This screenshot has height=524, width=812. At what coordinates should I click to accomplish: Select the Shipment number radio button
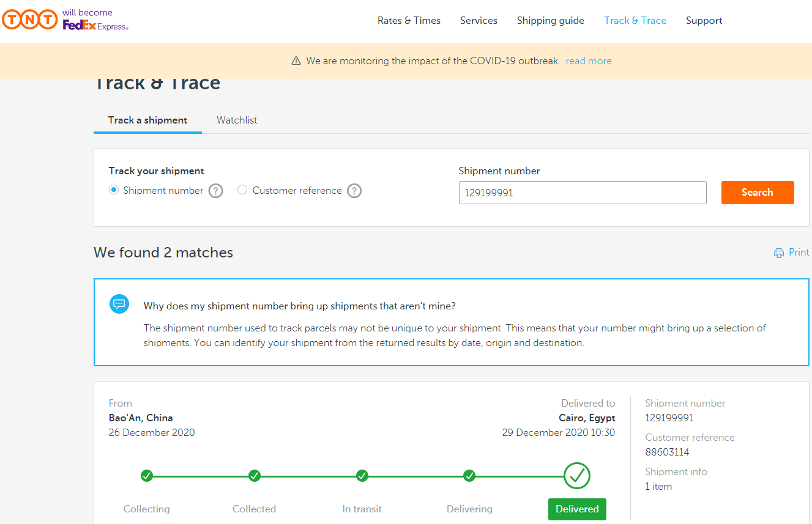click(x=114, y=190)
